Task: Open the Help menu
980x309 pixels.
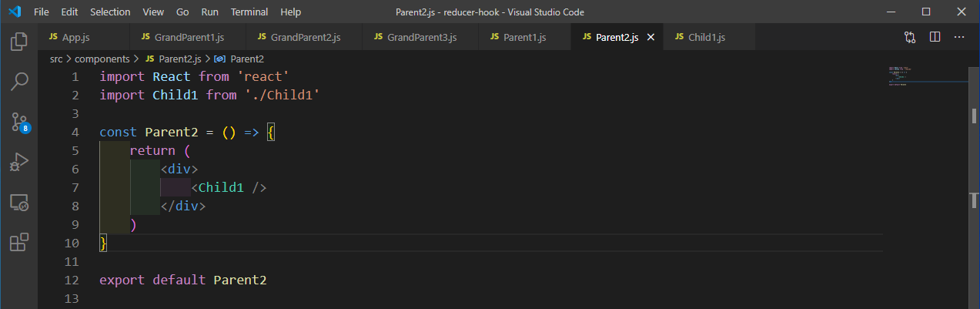Action: pyautogui.click(x=291, y=12)
